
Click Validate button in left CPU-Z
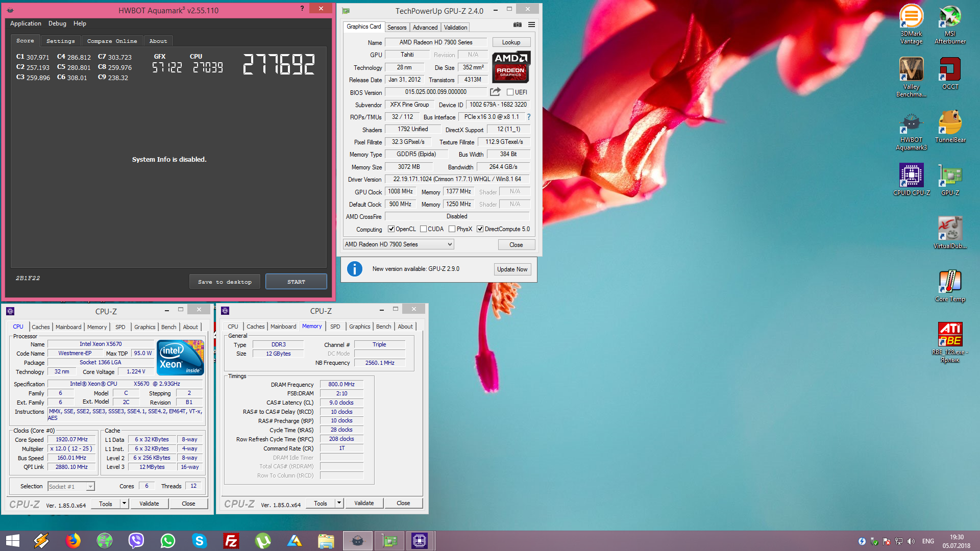click(x=149, y=504)
